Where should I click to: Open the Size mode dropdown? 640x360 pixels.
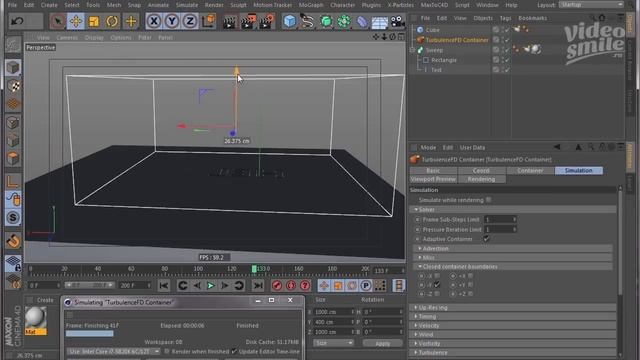[x=333, y=343]
